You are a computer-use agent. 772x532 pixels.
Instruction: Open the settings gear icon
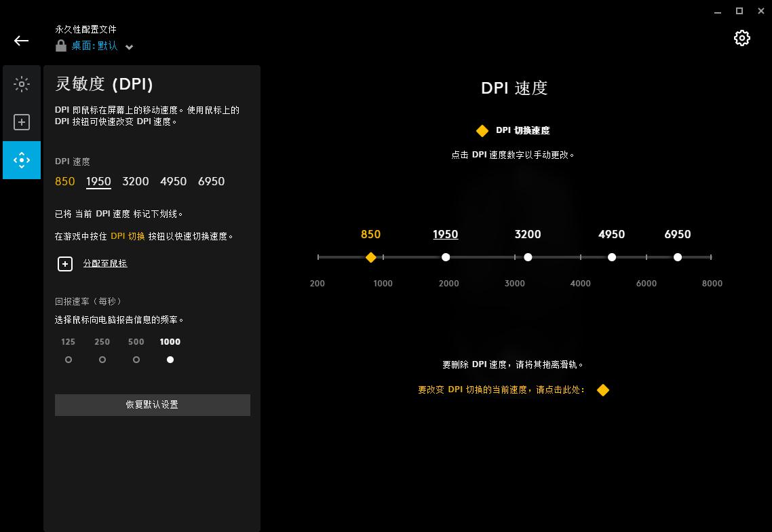point(741,38)
